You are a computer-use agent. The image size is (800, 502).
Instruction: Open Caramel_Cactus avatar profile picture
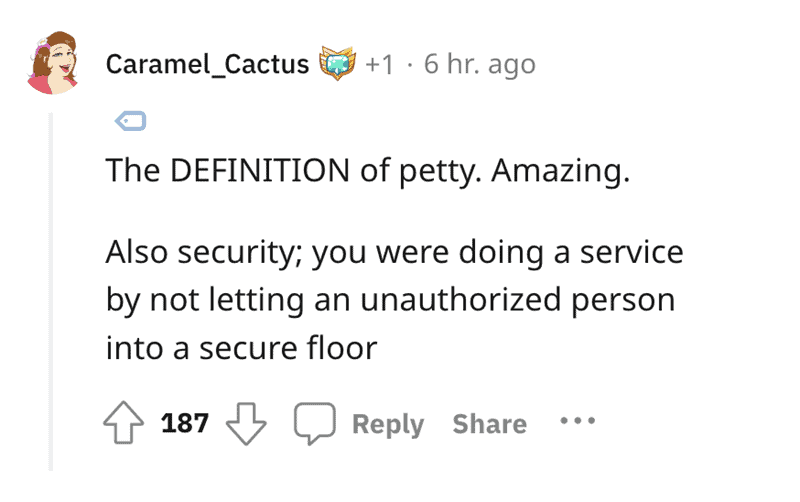click(53, 63)
